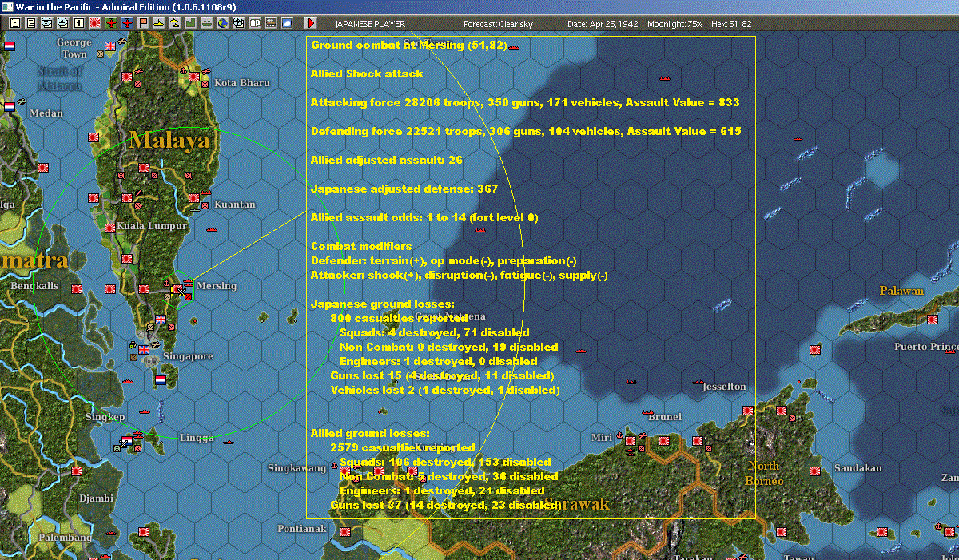959x560 pixels.
Task: Click the green task force toolbar icon
Action: coord(206,23)
